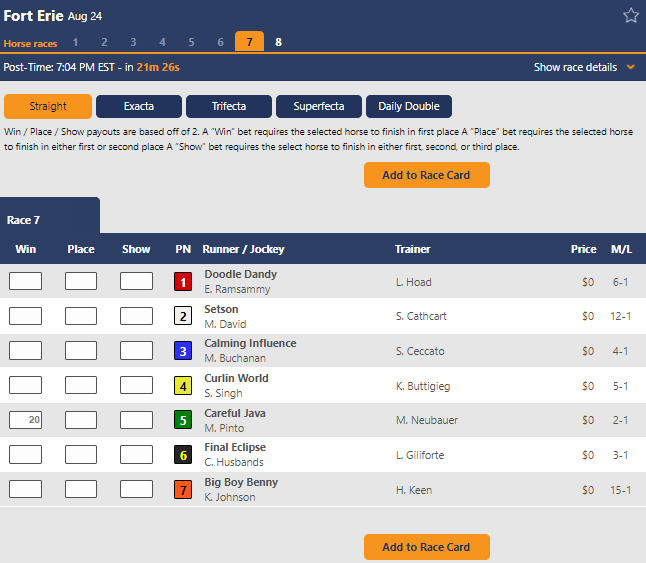646x563 pixels.
Task: Switch to race 5 tab
Action: 192,42
